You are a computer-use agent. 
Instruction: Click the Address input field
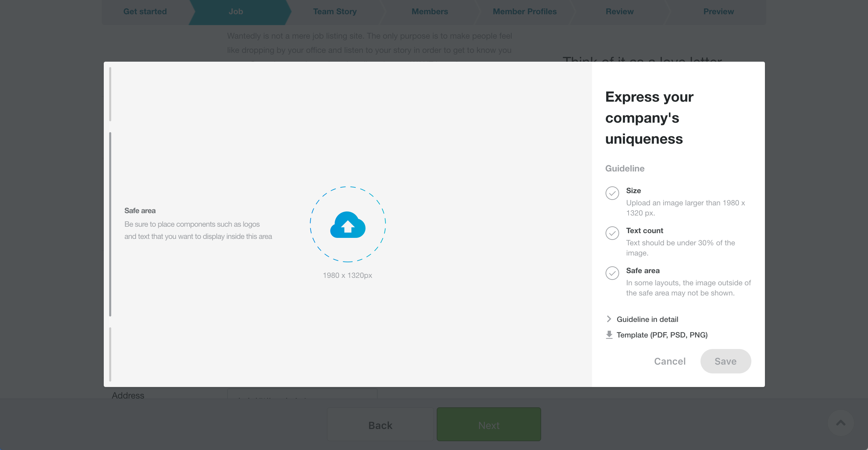pos(303,395)
